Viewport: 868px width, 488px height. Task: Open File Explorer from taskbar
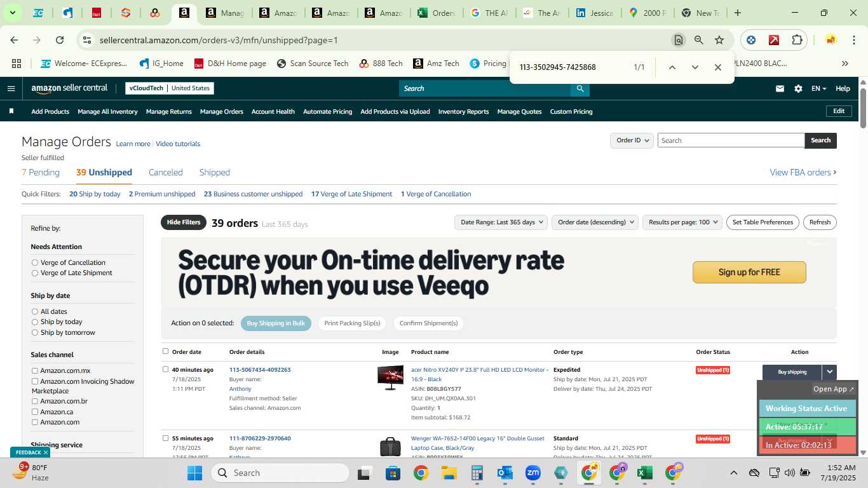pyautogui.click(x=449, y=473)
